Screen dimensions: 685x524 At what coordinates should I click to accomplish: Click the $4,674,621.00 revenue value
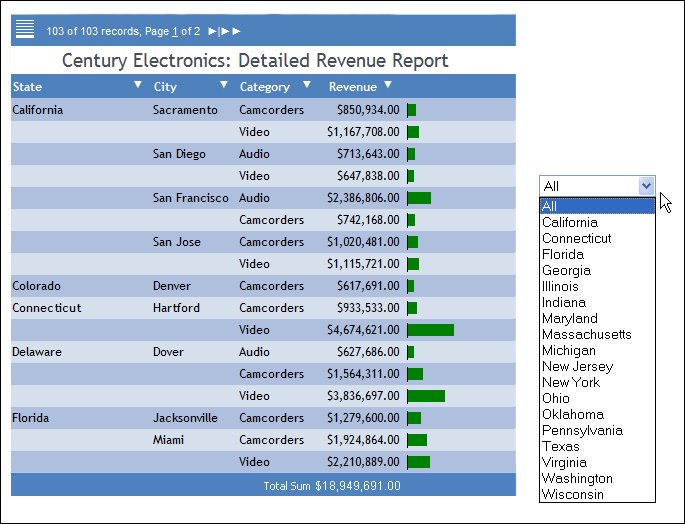pyautogui.click(x=363, y=330)
